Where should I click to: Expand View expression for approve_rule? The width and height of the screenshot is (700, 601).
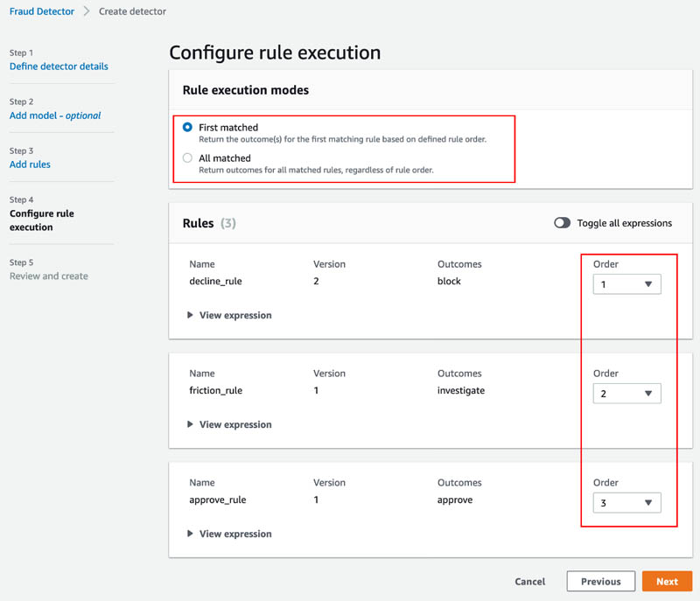(229, 534)
